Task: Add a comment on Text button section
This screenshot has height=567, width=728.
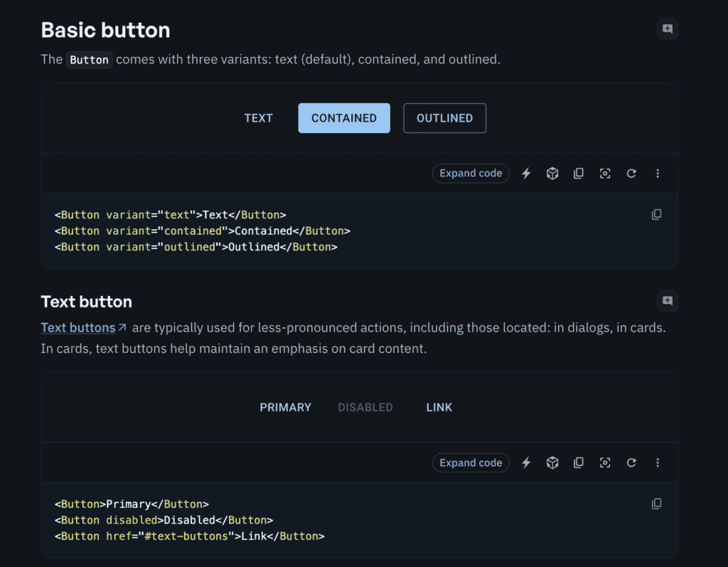Action: pos(667,301)
